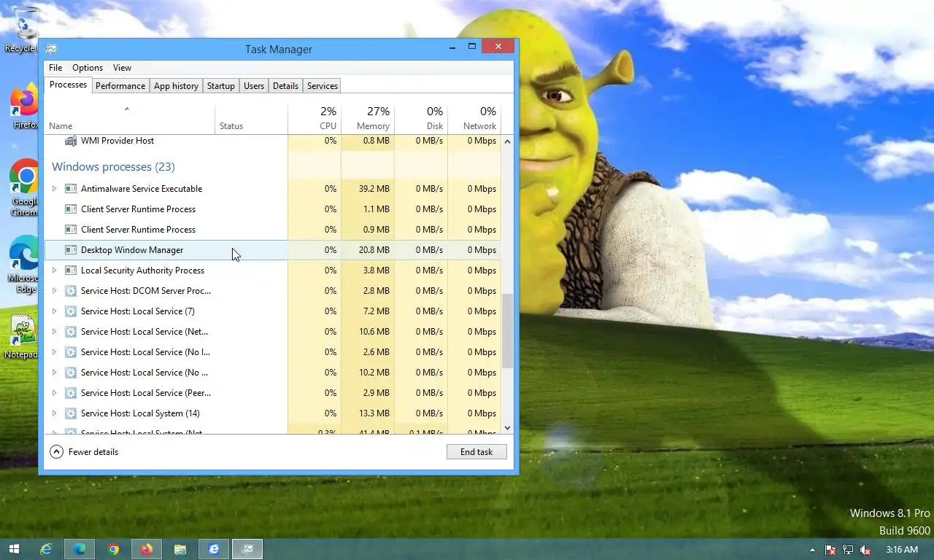Expand Service Host: Local Service (No I...
934x560 pixels.
[54, 352]
